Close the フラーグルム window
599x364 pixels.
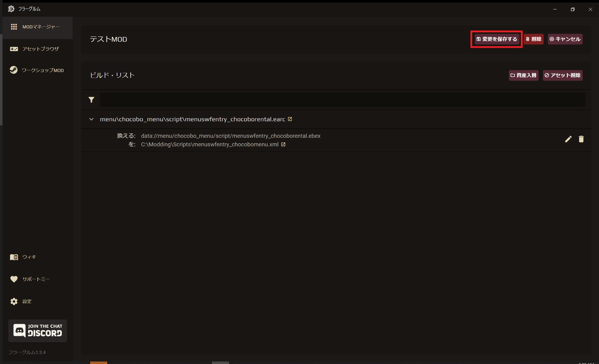[x=590, y=9]
